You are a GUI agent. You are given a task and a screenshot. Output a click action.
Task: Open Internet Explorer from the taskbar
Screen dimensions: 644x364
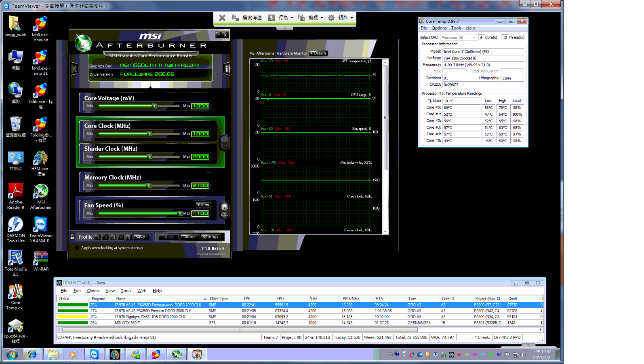[32, 355]
